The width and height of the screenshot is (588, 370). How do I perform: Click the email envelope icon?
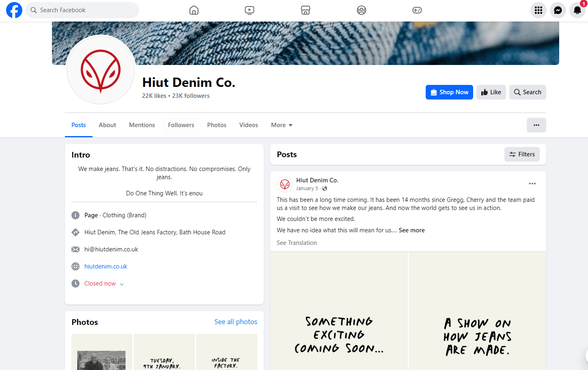coord(75,249)
